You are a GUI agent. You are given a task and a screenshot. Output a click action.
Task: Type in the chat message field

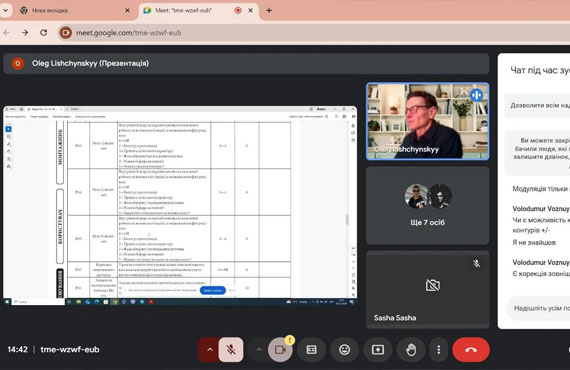point(539,308)
